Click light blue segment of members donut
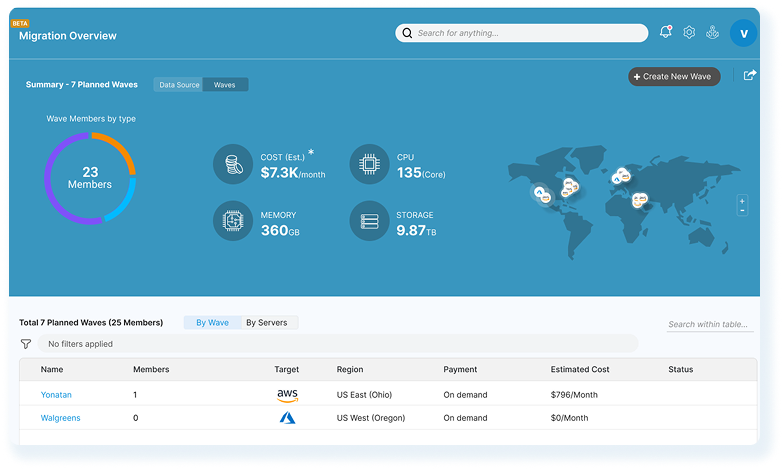Image resolution: width=783 pixels, height=470 pixels. click(125, 205)
